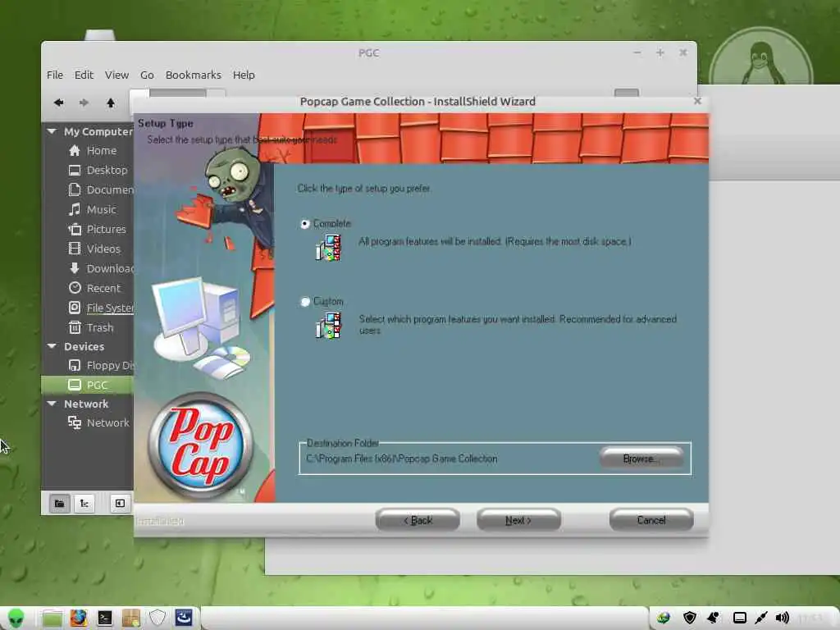The image size is (840, 630).
Task: Open notifications bell in tray
Action: [714, 618]
